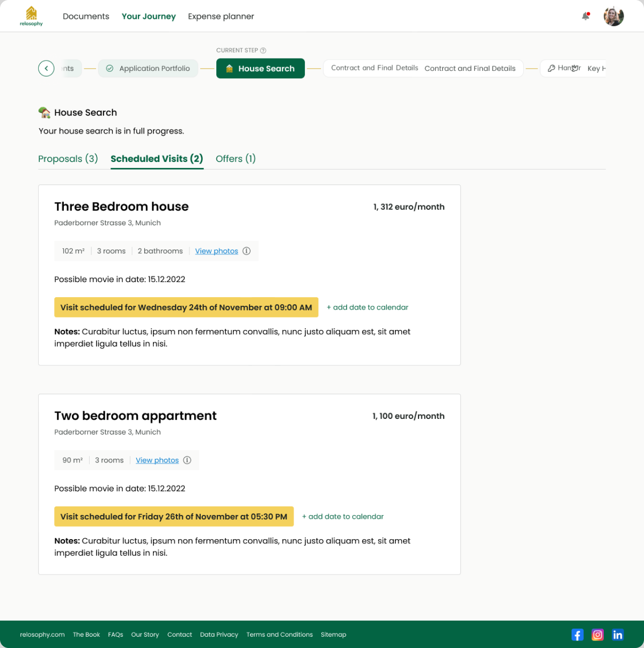This screenshot has width=644, height=648.
Task: Click info icon beside Three Bedroom photos
Action: 246,251
